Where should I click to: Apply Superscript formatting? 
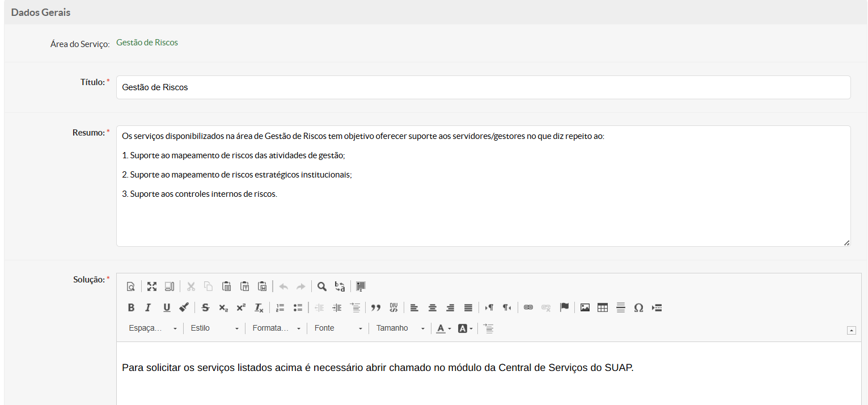pyautogui.click(x=241, y=307)
